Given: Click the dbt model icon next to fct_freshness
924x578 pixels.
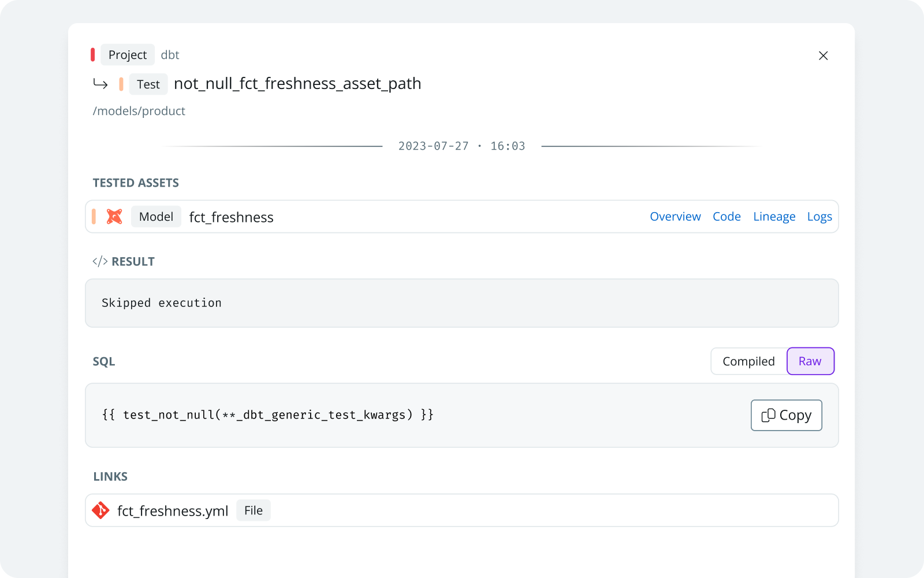Looking at the screenshot, I should pyautogui.click(x=114, y=217).
